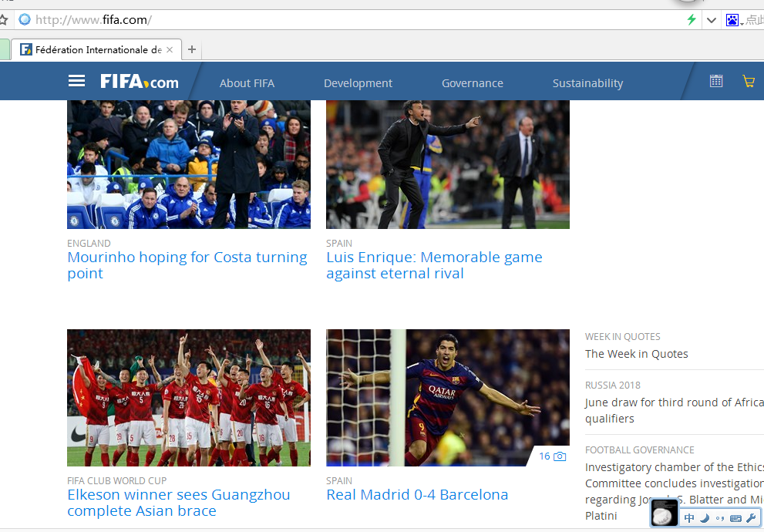Click SPAIN label above Luis Enrique headline
Screen dimensions: 764x532
click(339, 243)
